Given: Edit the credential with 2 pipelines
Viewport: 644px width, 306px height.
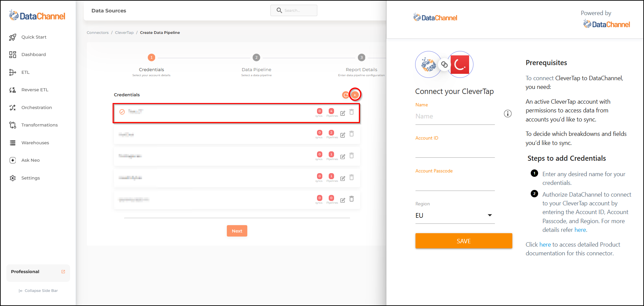Looking at the screenshot, I should 343,135.
